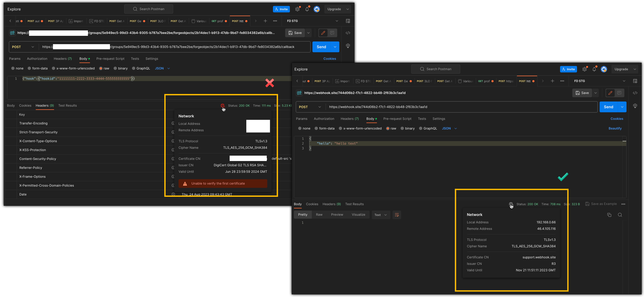Toggle word wrap icon in right response
Screen dimensions: 644x297
pyautogui.click(x=397, y=215)
